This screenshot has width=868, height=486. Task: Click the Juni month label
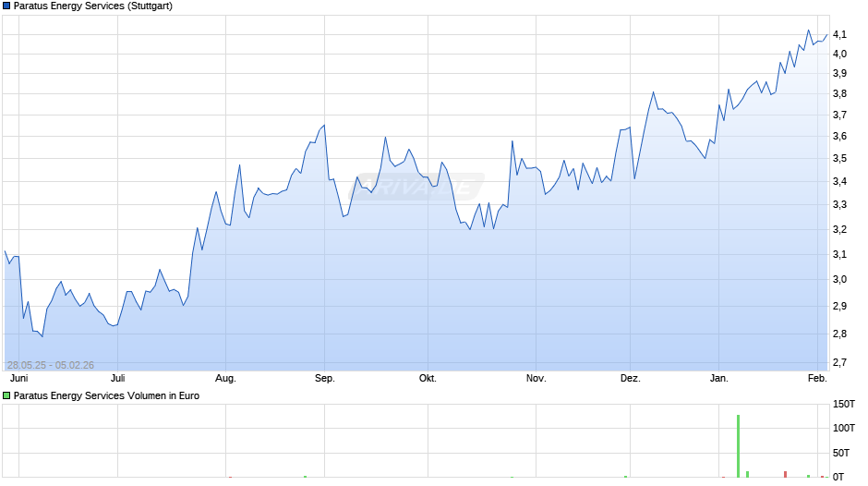(18, 379)
